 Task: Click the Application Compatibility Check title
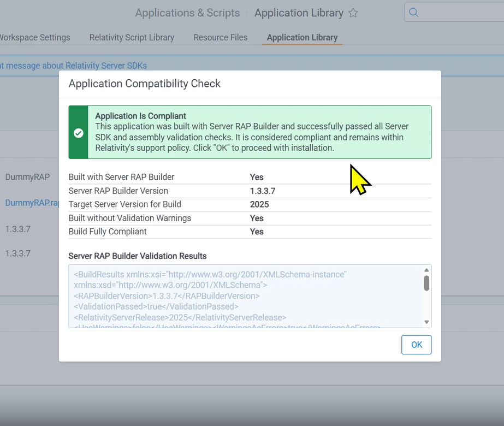[144, 84]
